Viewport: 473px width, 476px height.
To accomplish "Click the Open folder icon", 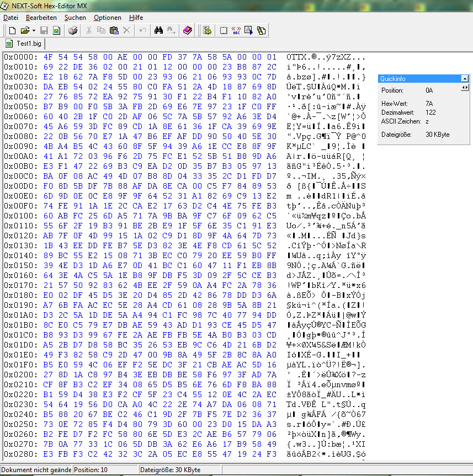I will click(24, 30).
